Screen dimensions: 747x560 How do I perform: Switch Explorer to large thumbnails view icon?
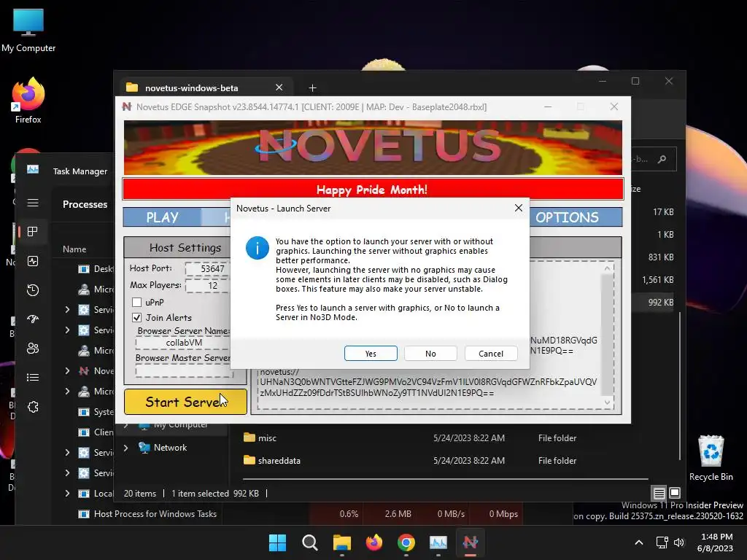pyautogui.click(x=675, y=493)
